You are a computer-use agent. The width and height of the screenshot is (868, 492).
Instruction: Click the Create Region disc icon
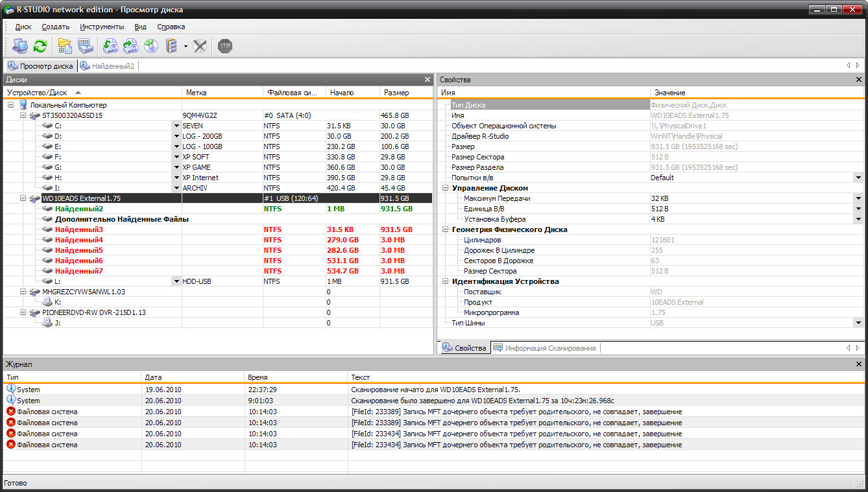[x=151, y=46]
